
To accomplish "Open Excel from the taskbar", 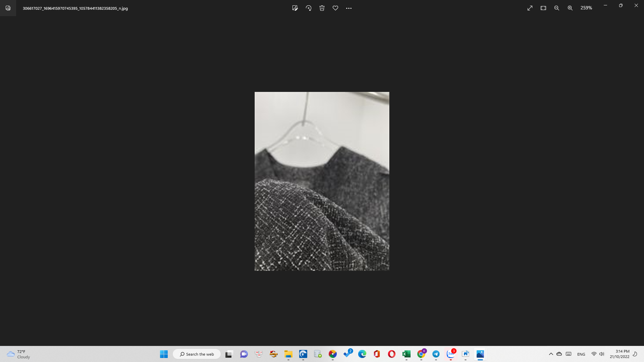I will coord(407,354).
